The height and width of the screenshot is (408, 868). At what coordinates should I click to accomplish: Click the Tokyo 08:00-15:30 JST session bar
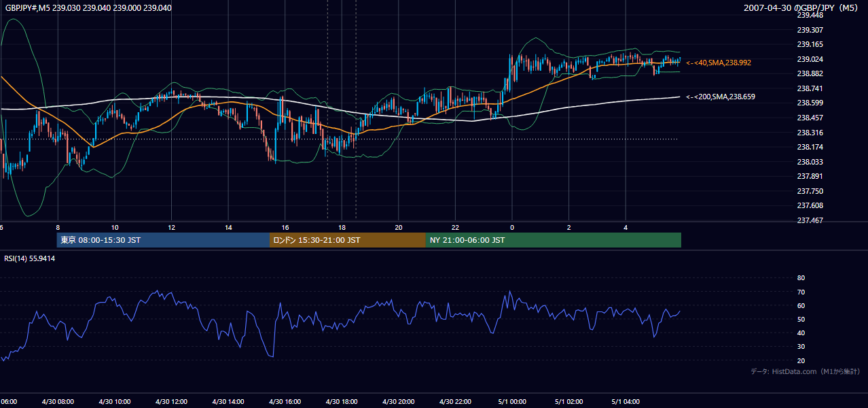click(163, 240)
